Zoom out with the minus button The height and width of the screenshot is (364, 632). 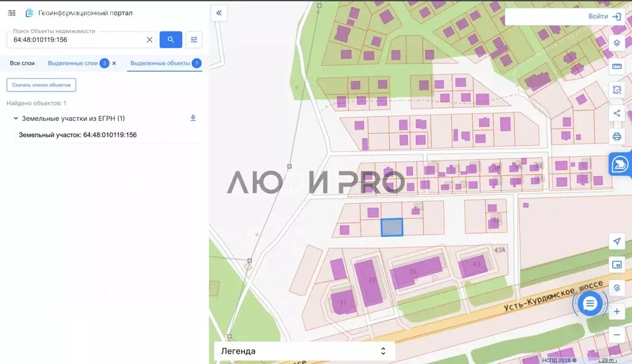[617, 334]
